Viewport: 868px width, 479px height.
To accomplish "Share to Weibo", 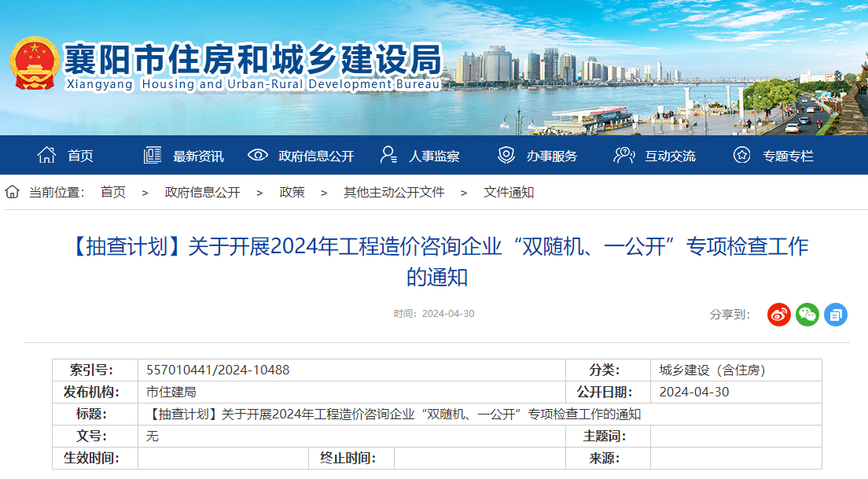I will [779, 315].
